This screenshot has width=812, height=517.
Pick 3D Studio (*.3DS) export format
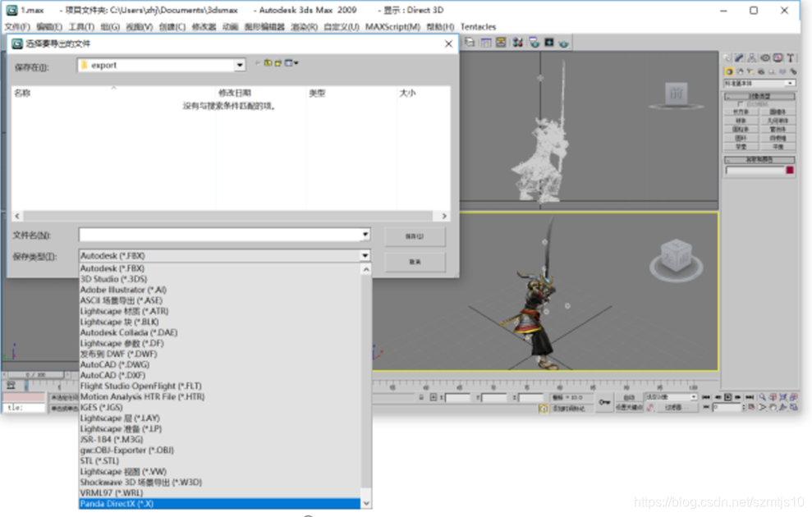219,279
